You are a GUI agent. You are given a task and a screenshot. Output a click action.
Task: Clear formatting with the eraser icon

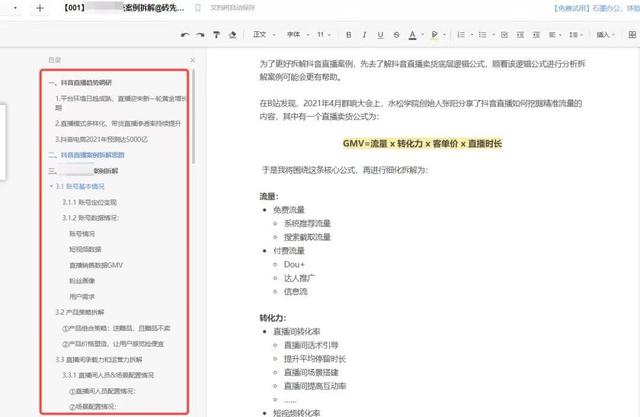pos(232,35)
